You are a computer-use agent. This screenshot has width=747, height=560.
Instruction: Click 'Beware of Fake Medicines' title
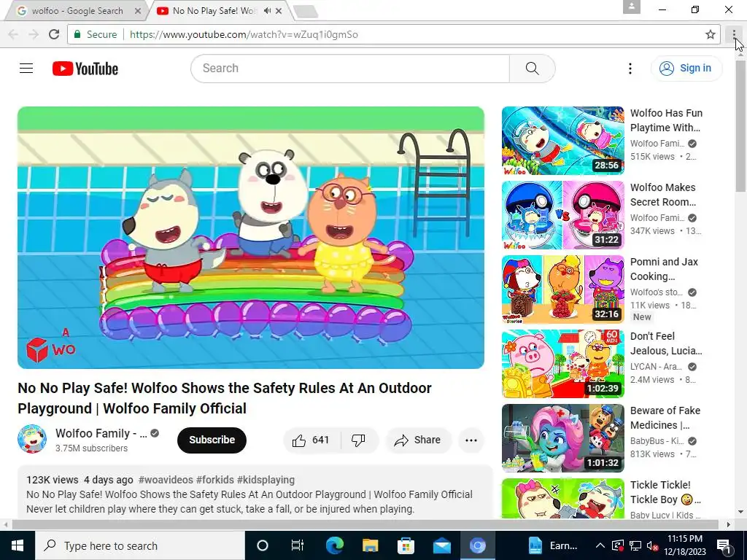[665, 418]
